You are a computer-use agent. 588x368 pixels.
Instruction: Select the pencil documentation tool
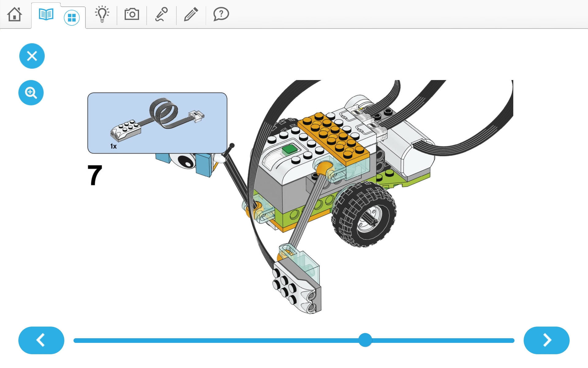191,14
